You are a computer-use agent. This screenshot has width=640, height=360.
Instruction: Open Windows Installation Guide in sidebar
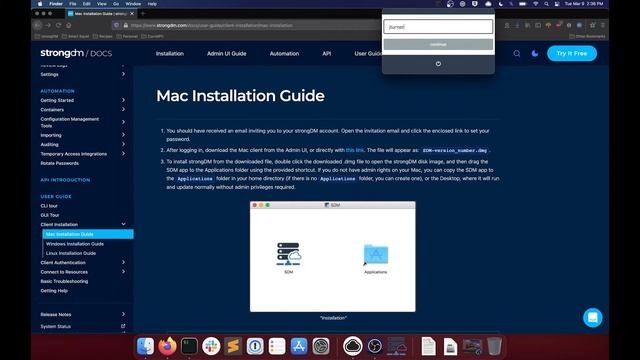click(x=75, y=244)
